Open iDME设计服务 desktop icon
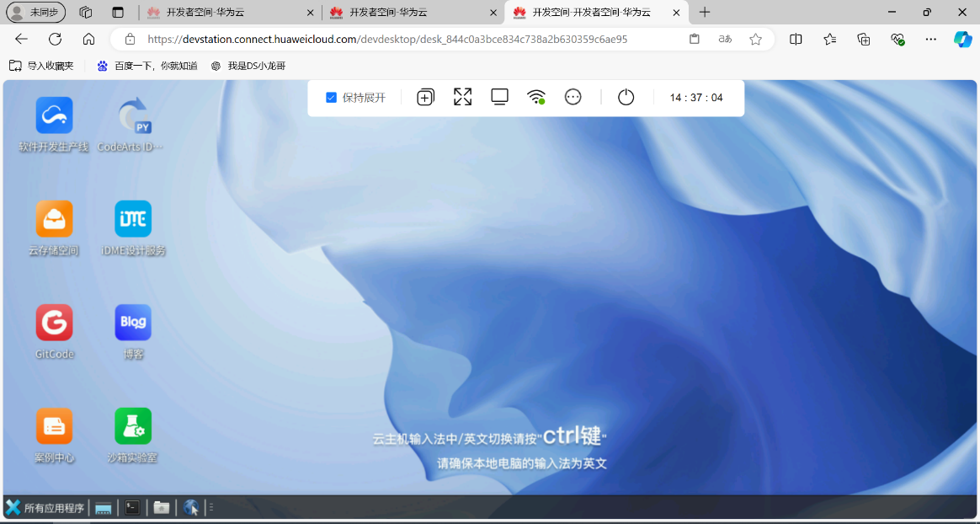This screenshot has height=524, width=980. (x=132, y=228)
